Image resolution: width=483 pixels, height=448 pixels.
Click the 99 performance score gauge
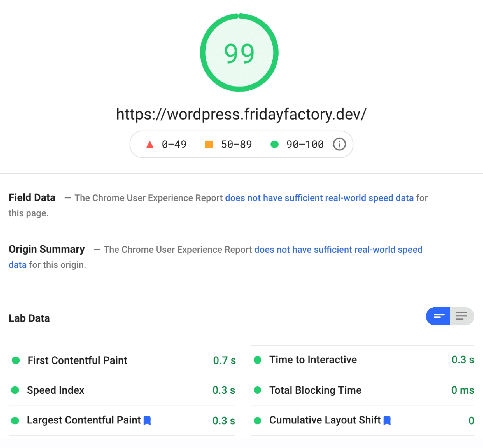[239, 53]
